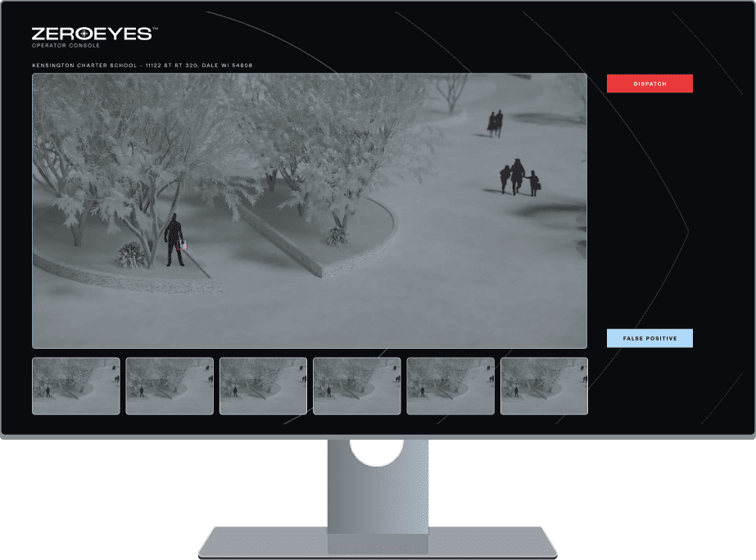Viewport: 756px width, 560px height.
Task: Click the main camera feed image
Action: 310,210
